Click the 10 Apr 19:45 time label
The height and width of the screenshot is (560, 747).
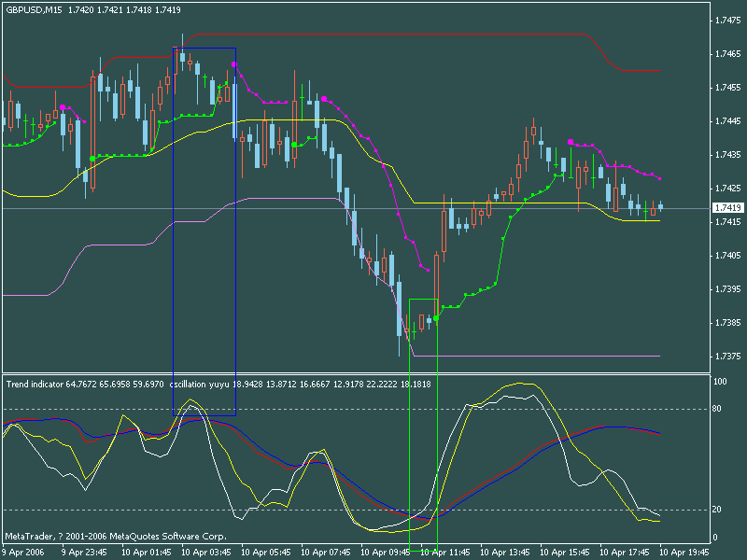[684, 552]
